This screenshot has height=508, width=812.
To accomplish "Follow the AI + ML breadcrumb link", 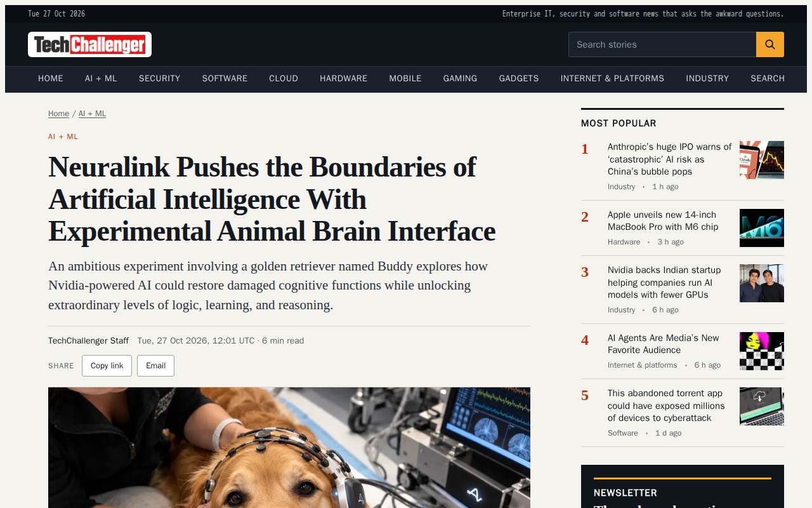I will coord(92,114).
